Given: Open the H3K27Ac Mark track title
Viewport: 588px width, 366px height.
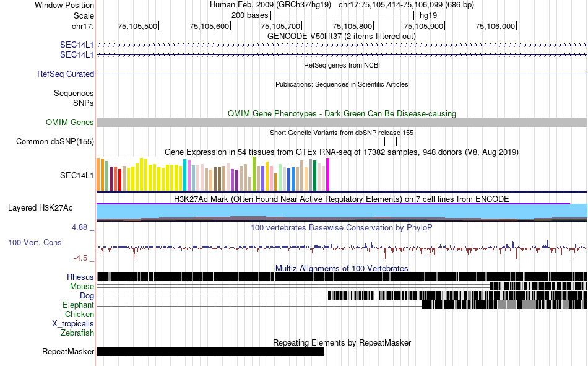Looking at the screenshot, I should 342,199.
